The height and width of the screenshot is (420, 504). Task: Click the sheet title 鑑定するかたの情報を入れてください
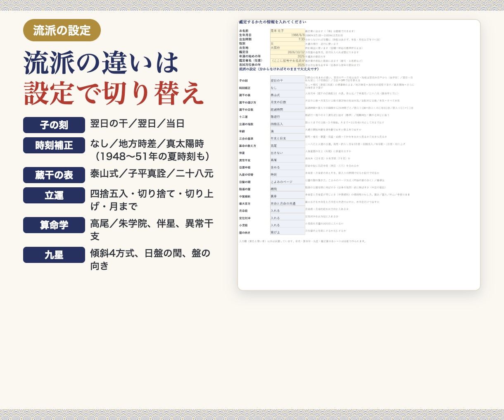coord(273,22)
